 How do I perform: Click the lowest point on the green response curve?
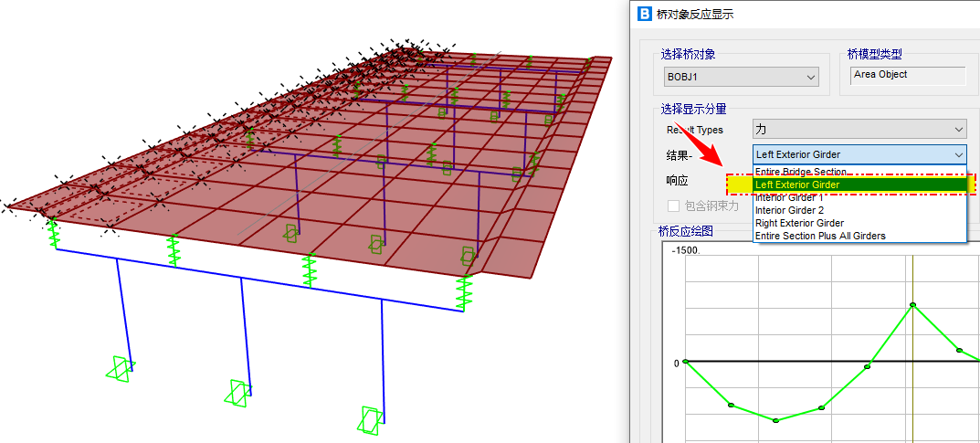775,420
